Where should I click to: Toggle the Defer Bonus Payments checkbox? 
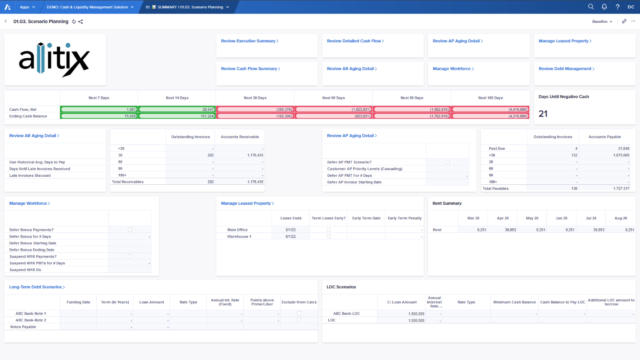tap(130, 230)
